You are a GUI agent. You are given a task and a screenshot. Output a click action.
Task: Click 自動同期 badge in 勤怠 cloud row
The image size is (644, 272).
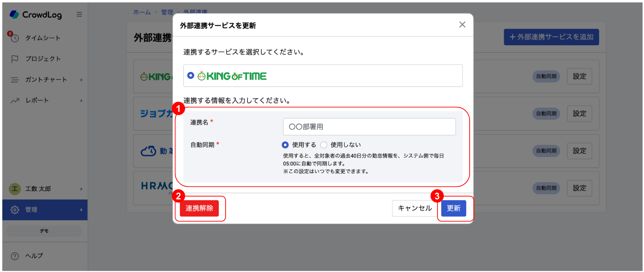click(546, 151)
